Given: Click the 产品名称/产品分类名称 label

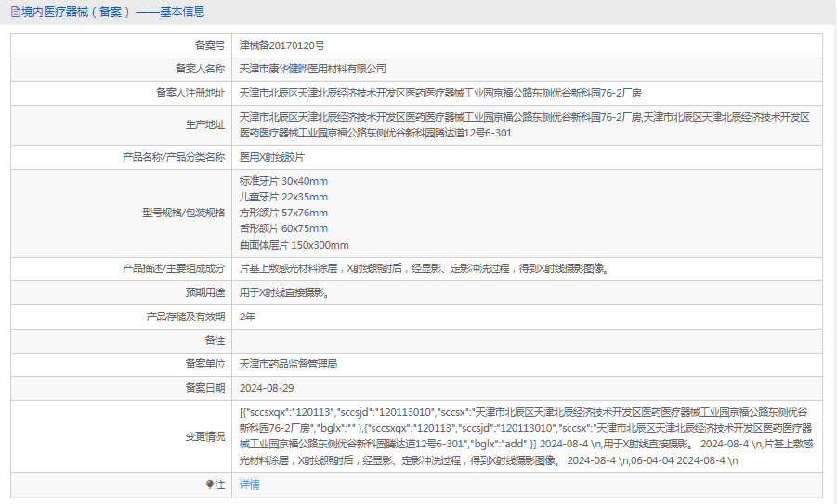Looking at the screenshot, I should [174, 157].
